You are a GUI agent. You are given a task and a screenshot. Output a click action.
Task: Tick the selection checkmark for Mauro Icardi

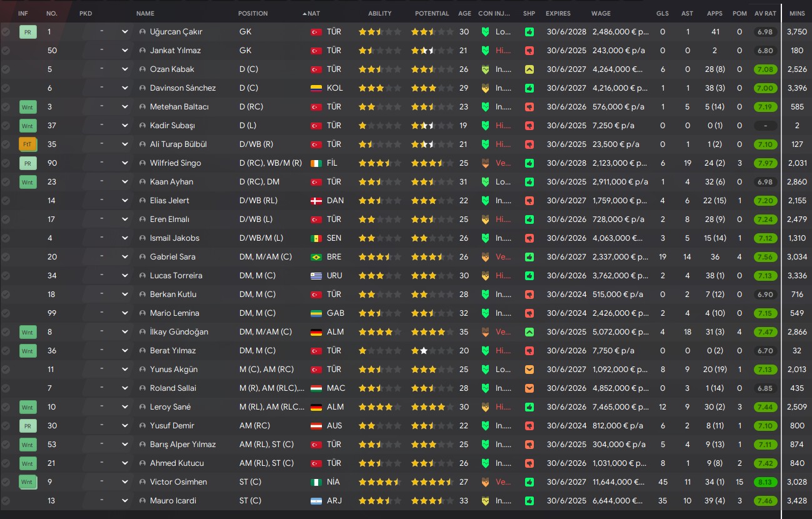click(6, 501)
